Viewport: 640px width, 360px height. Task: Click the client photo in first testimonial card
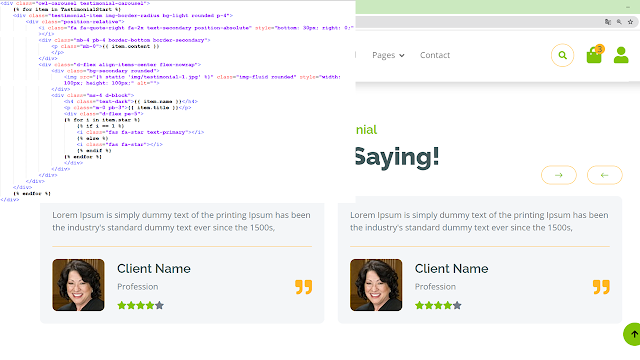click(78, 285)
